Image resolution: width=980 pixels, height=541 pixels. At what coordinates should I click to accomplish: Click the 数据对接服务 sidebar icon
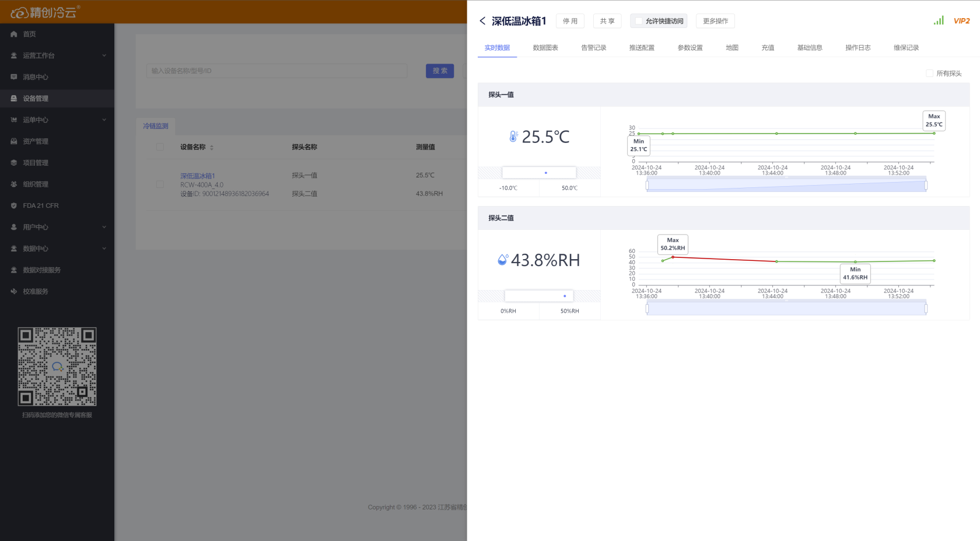point(14,270)
